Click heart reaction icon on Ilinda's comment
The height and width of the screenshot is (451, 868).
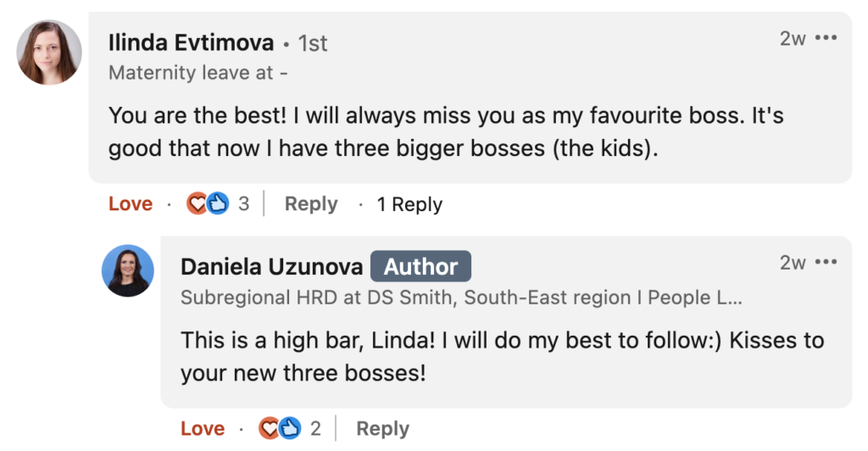pos(198,204)
